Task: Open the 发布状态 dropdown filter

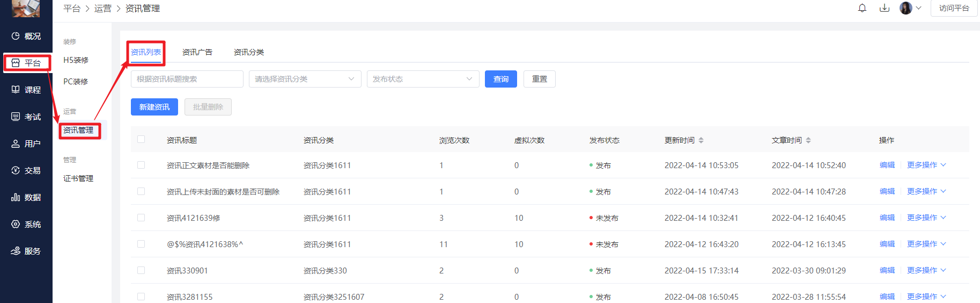Action: click(x=423, y=79)
